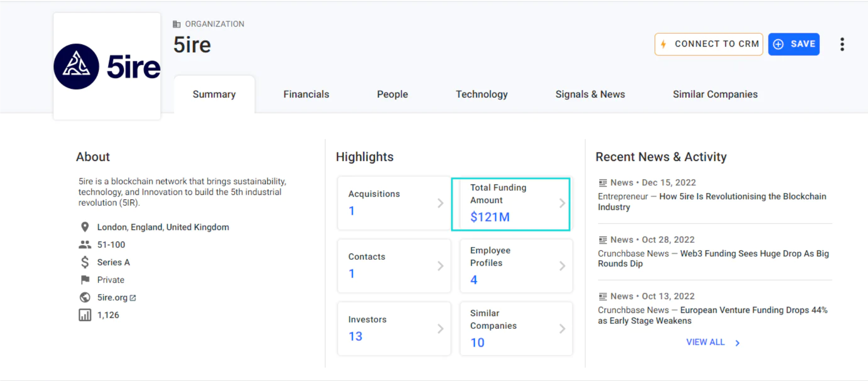Open the 10 similar companies link

pyautogui.click(x=477, y=343)
